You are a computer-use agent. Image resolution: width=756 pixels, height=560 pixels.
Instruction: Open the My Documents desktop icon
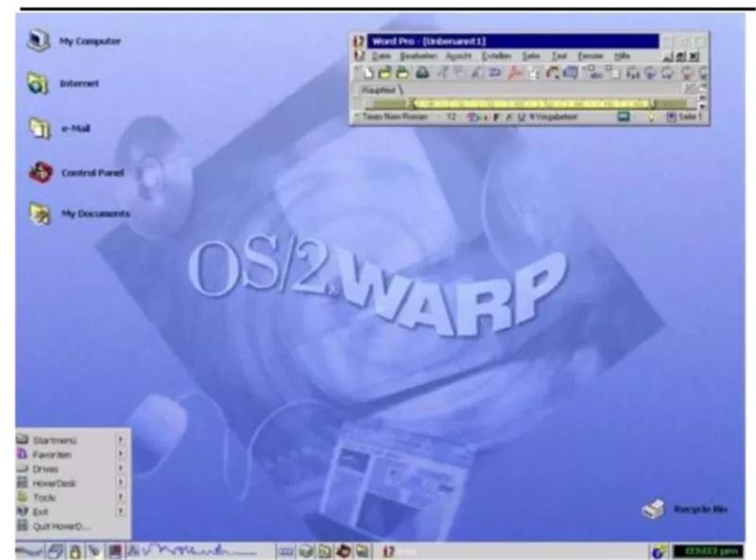[40, 214]
